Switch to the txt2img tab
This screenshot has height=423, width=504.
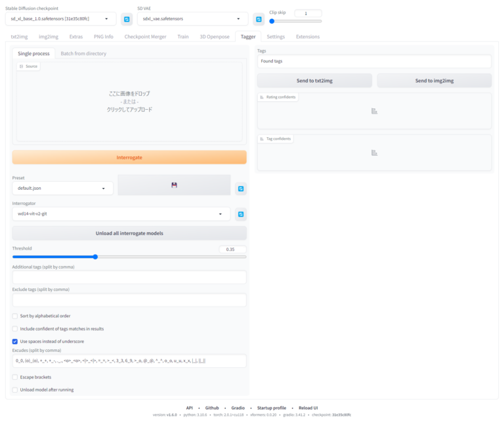pyautogui.click(x=19, y=37)
